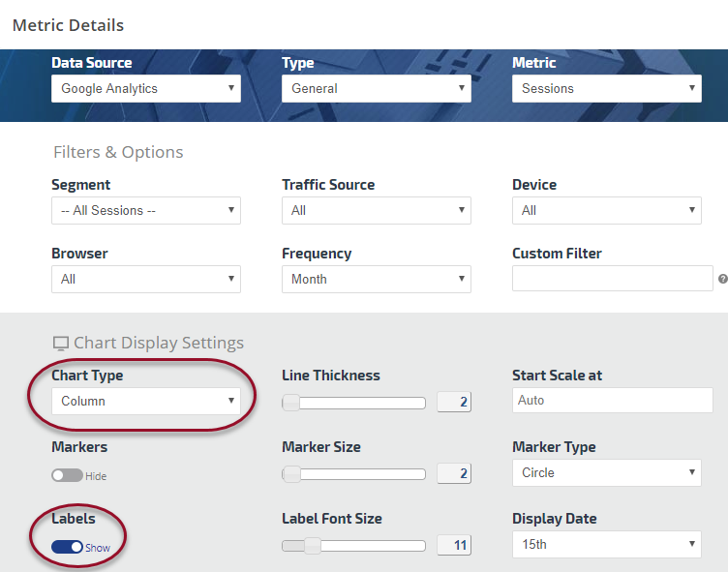Turn off the Labels show toggle
728x572 pixels.
pos(67,547)
